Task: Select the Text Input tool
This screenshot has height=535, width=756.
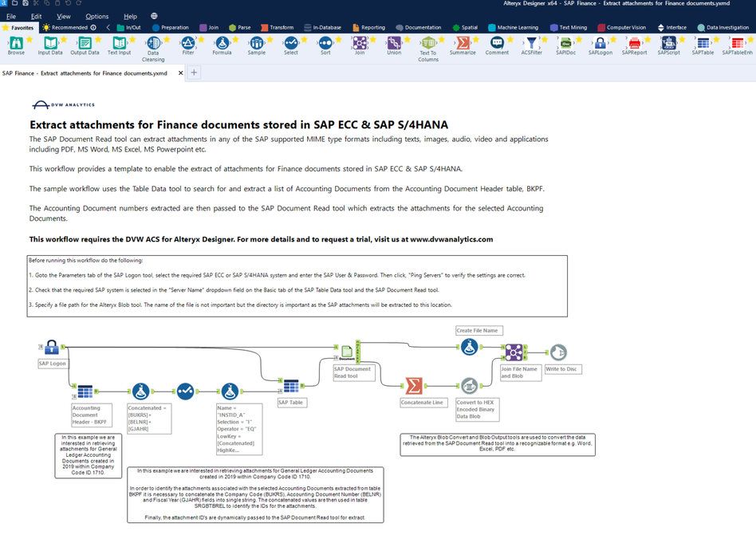Action: click(x=119, y=43)
